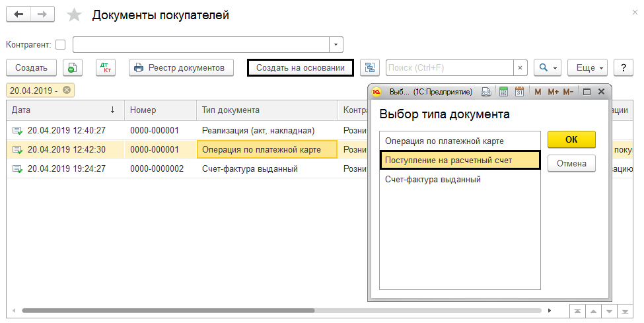Image resolution: width=644 pixels, height=323 pixels.
Task: Click the related documents structure icon
Action: (369, 67)
